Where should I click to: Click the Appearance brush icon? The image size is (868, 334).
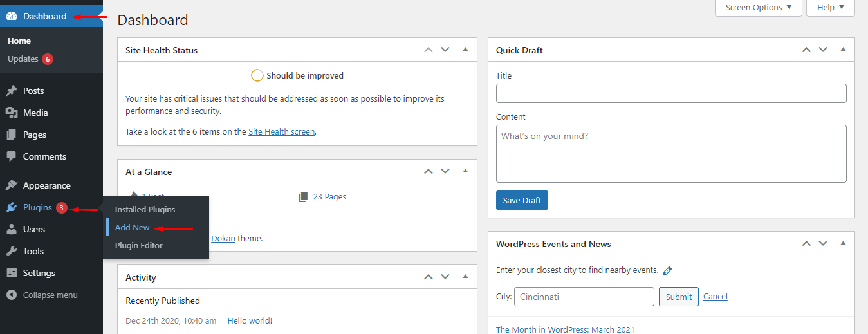pyautogui.click(x=12, y=185)
